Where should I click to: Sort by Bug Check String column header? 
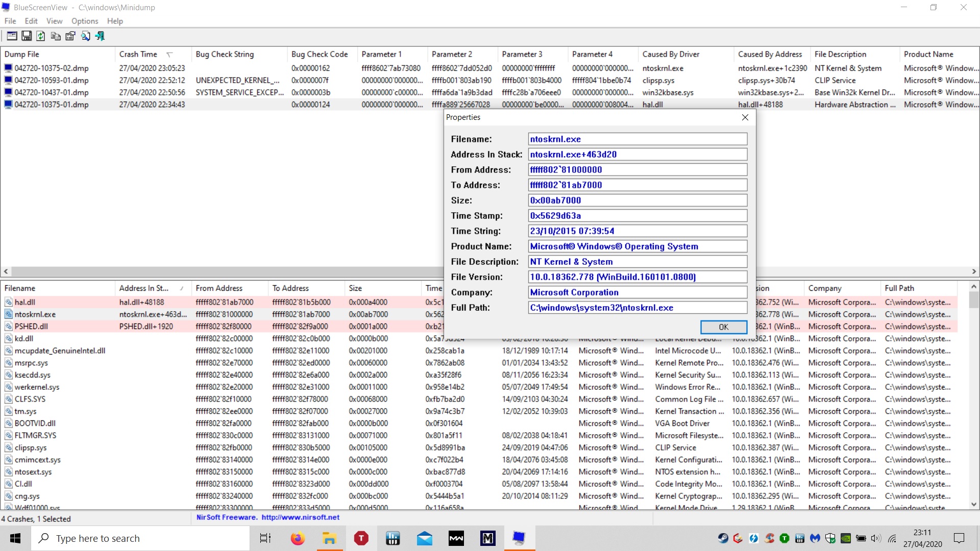pos(240,54)
